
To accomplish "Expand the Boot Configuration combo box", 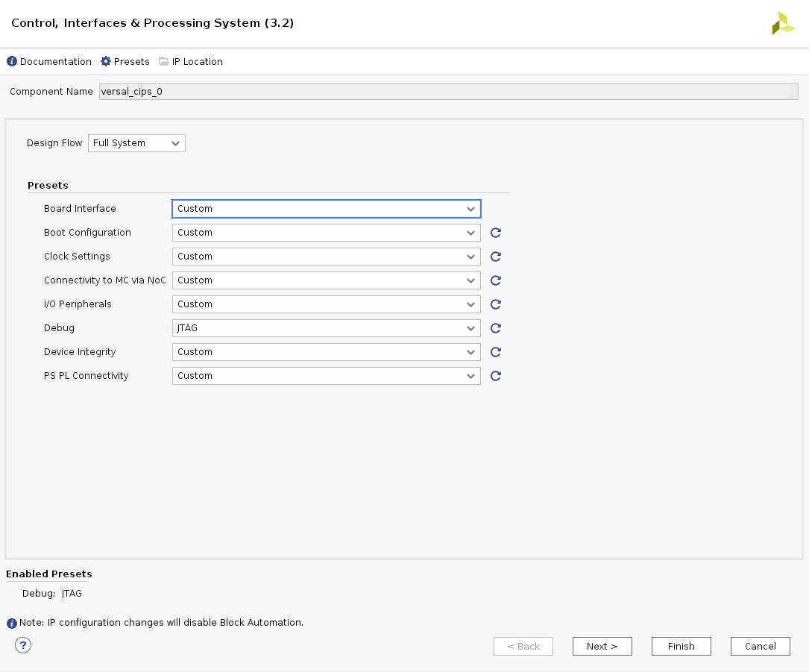I will pos(326,233).
